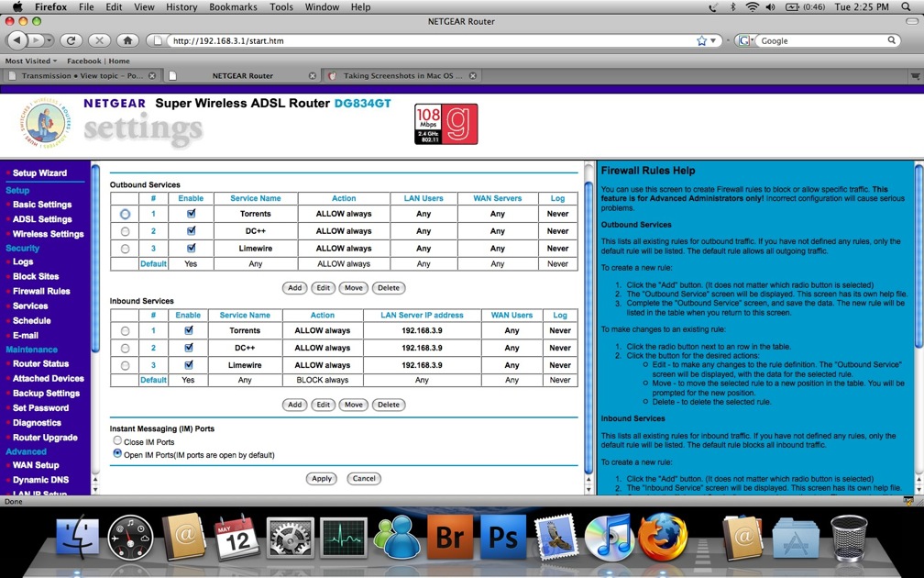
Task: Open Firewall Rules in the sidebar
Action: (41, 291)
